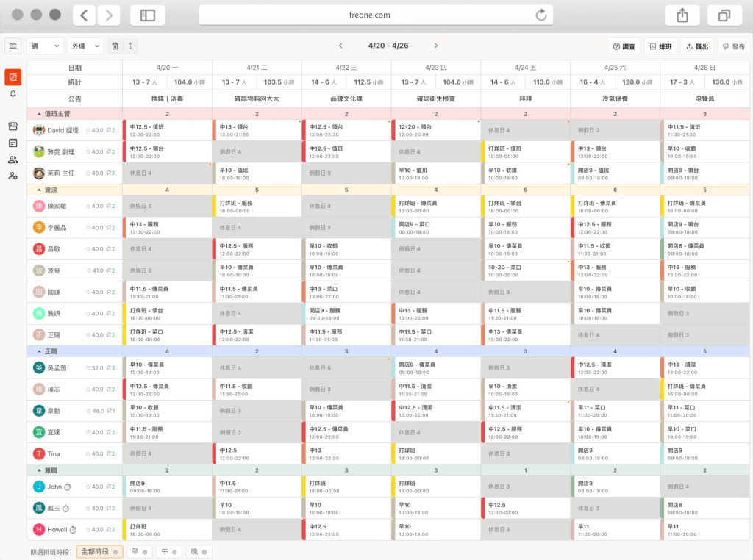This screenshot has width=753, height=560.
Task: Open the three-dot more options menu
Action: pyautogui.click(x=130, y=46)
